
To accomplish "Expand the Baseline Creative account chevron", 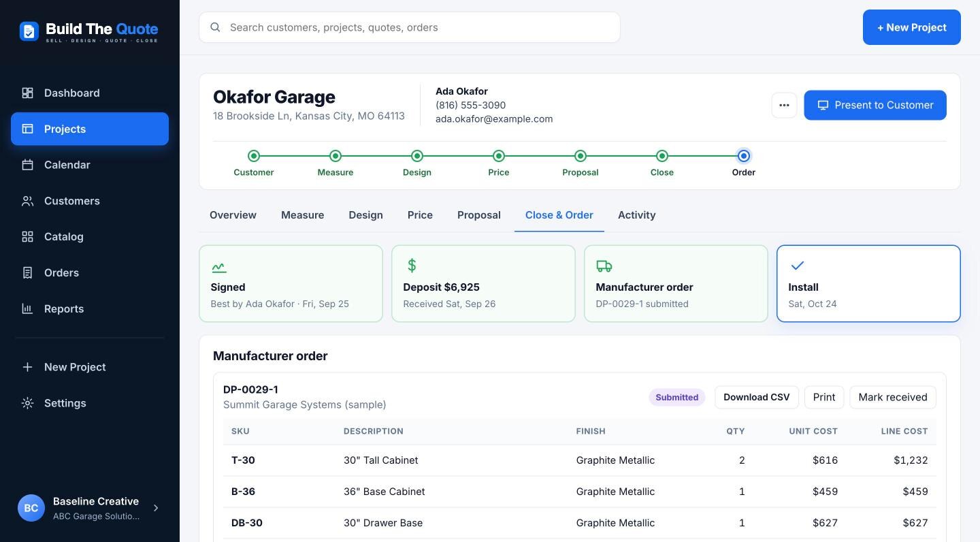I will click(156, 508).
